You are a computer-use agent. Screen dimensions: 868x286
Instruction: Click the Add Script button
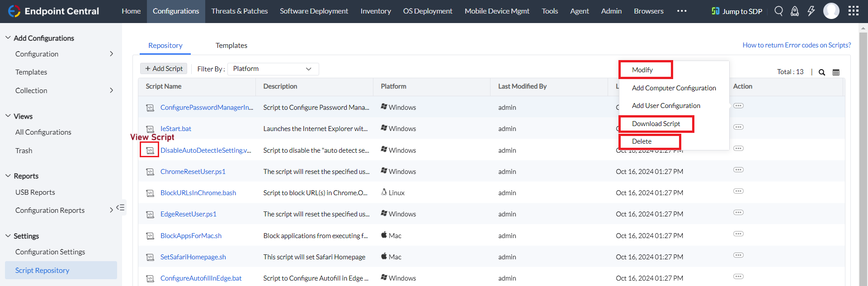[164, 69]
